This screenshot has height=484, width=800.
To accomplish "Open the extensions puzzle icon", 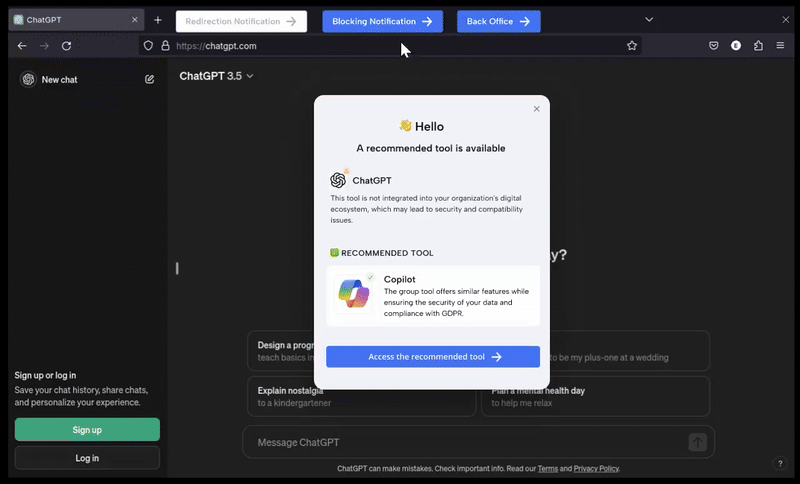I will point(758,45).
